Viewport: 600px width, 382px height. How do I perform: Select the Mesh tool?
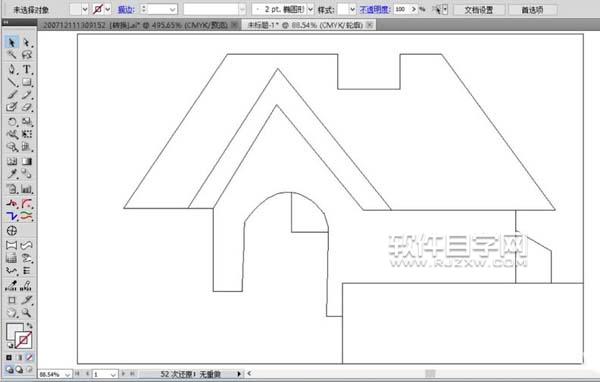pos(12,162)
